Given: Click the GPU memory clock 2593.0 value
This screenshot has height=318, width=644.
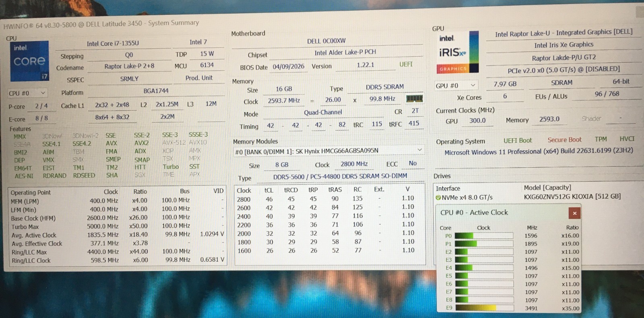Looking at the screenshot, I should (x=549, y=119).
